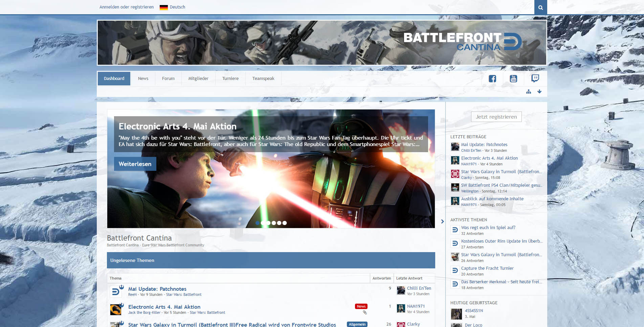
Task: Open the Mitglieder menu item
Action: coord(198,79)
